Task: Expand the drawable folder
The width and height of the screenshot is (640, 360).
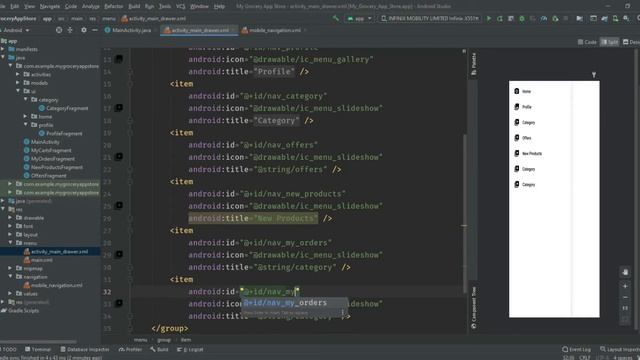Action: (x=10, y=218)
